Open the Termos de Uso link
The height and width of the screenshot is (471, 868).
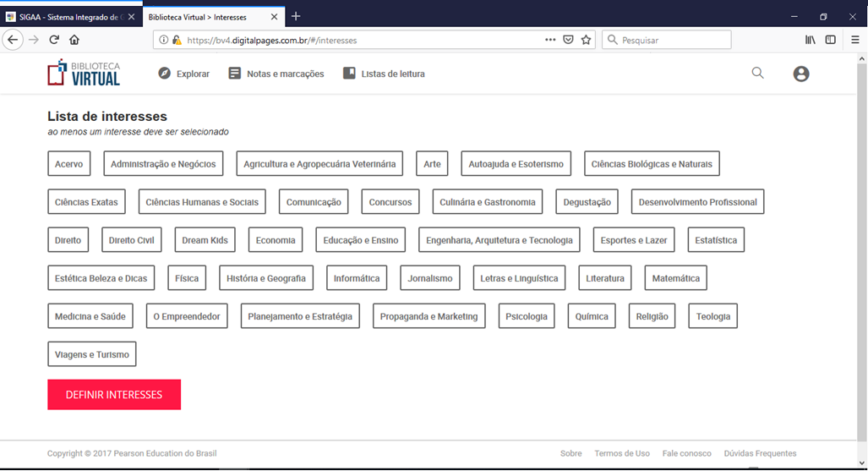point(621,453)
